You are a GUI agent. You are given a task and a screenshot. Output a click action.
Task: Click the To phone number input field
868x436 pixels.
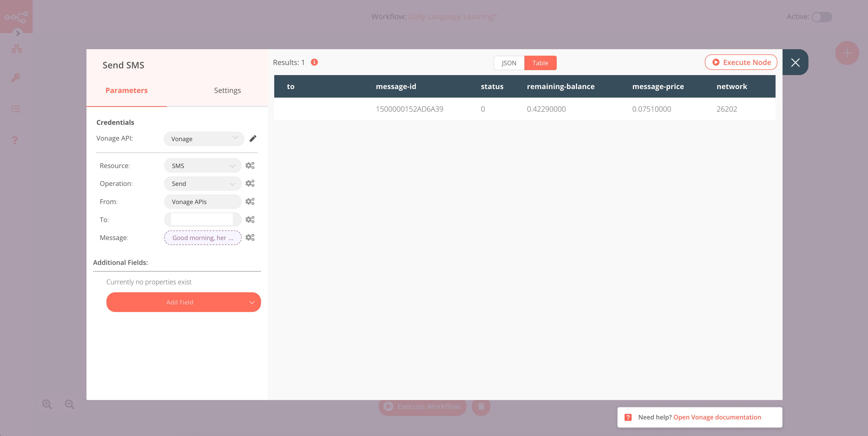[202, 220]
